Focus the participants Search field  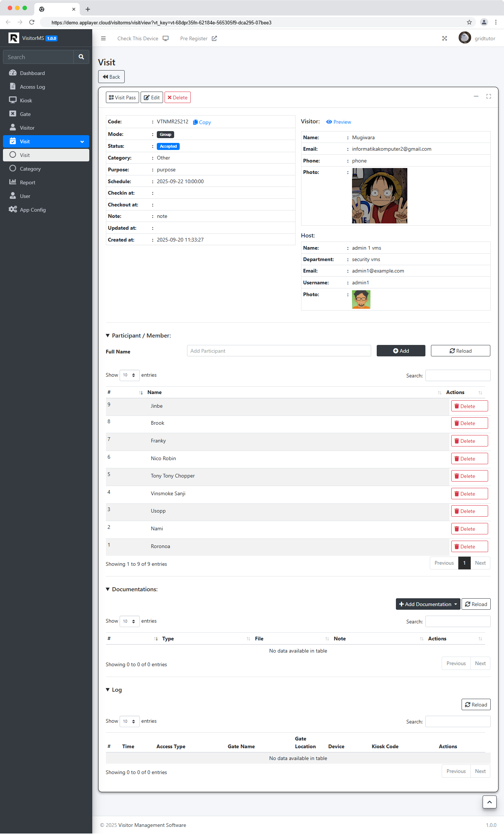pos(458,376)
